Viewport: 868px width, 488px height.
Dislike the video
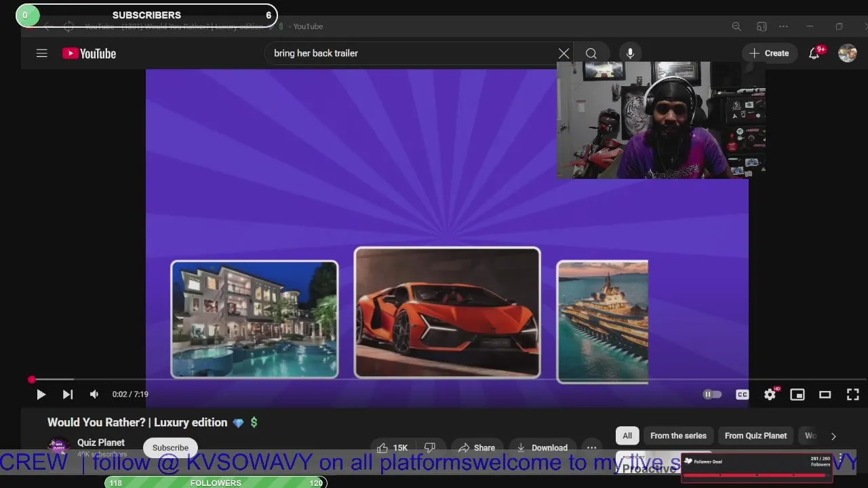coord(429,447)
